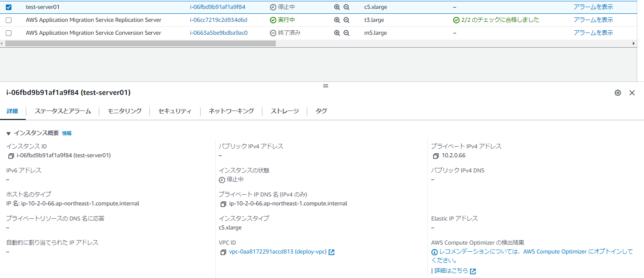Click t3.large instance type cell
The image size is (644, 278).
click(374, 20)
